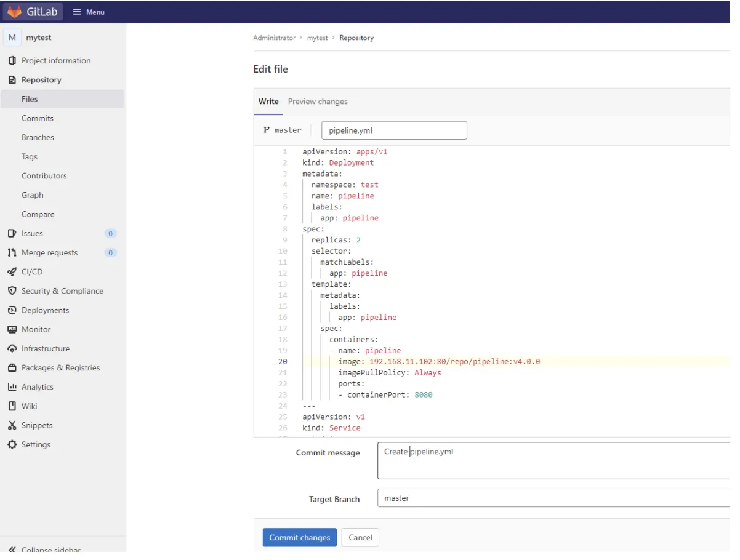The image size is (740, 560).
Task: Click the pipeline.yml file name field
Action: (x=394, y=130)
